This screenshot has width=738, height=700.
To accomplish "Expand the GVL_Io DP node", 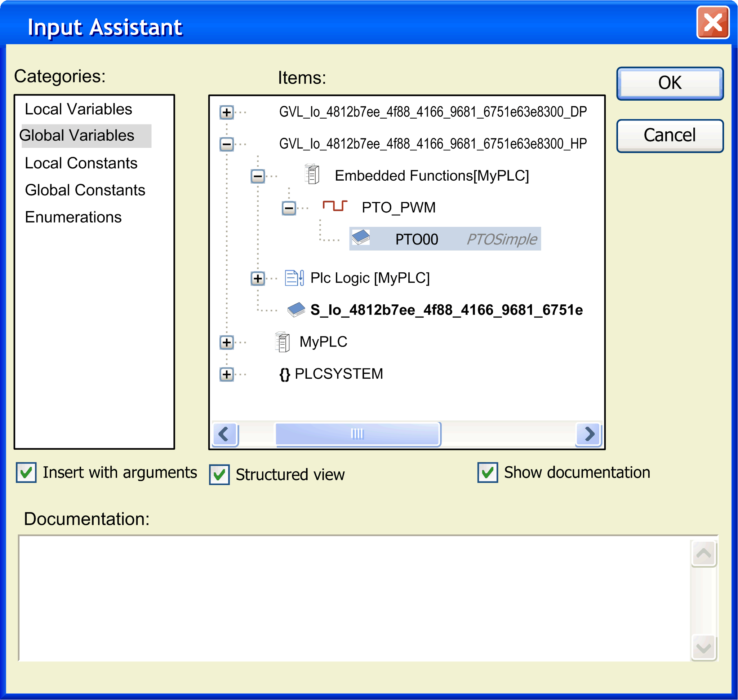I will 227,112.
